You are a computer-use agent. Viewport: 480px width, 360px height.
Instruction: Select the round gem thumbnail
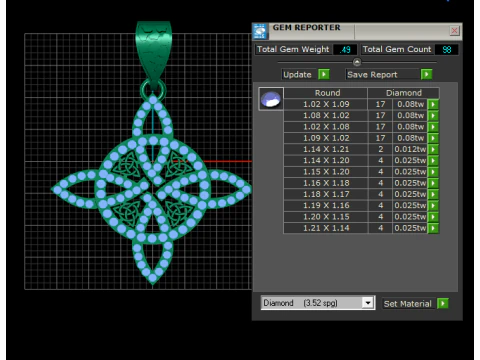coord(271,99)
